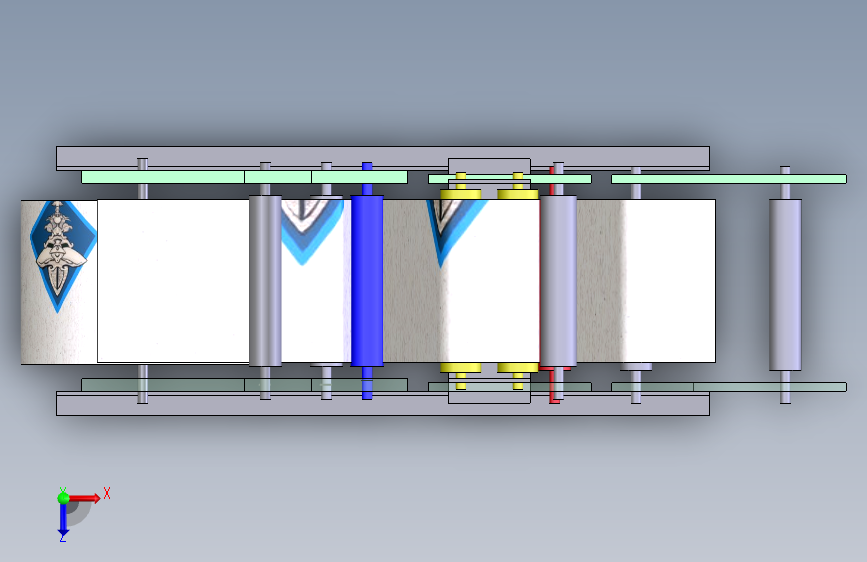The image size is (867, 562).
Task: Click the full diamond emblem on the belt
Action: 62,256
